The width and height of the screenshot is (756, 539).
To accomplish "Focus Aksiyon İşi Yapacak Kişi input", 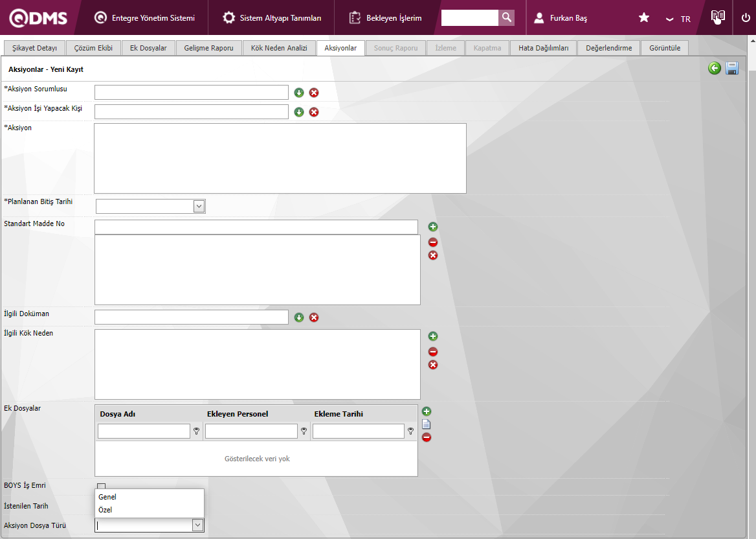I will pos(192,111).
